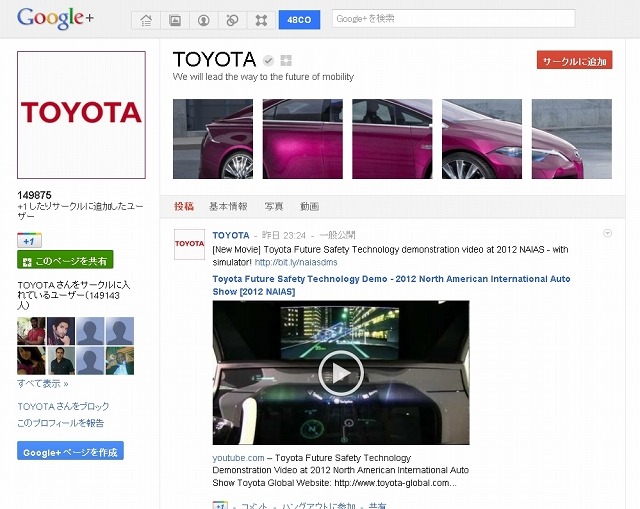Click 149875 follower count text
Image resolution: width=640 pixels, height=509 pixels.
tap(34, 195)
